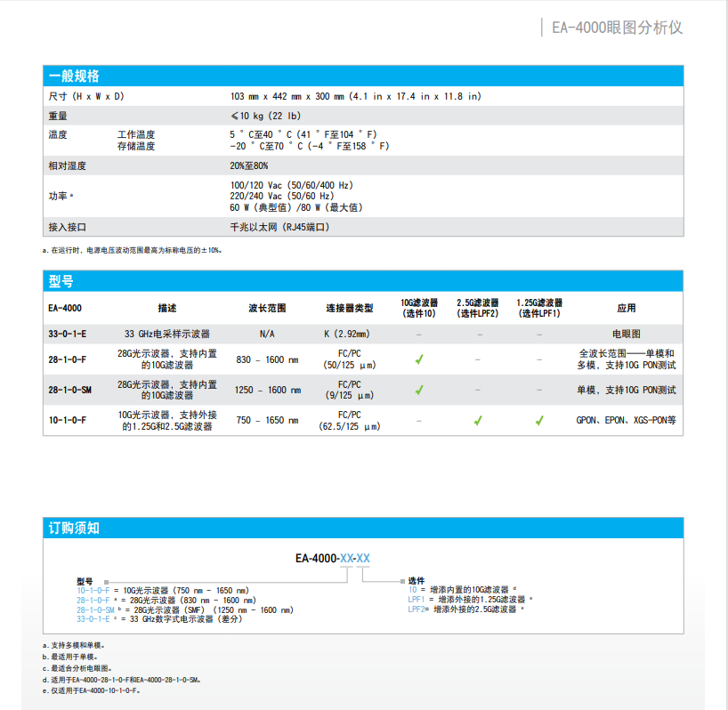Click the 千兆以太网 (RJ45端口) interface value
Screen dimensions: 728x710
(x=279, y=227)
